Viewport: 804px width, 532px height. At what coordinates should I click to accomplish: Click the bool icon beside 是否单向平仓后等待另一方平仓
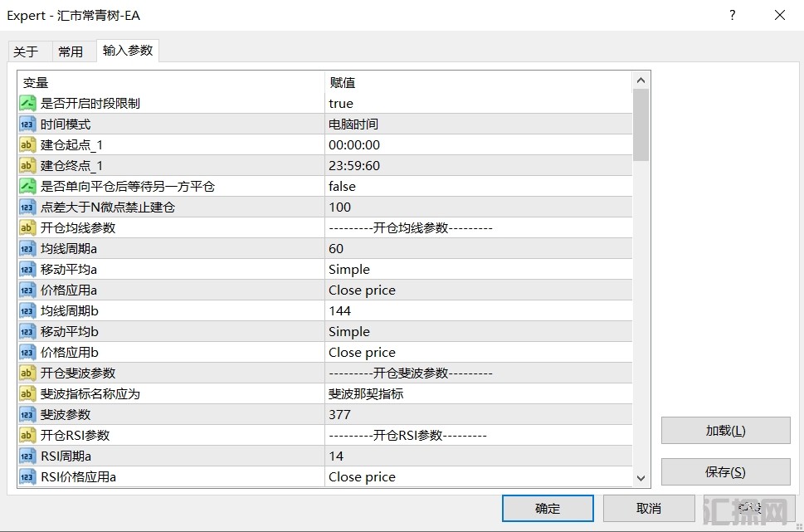coord(27,186)
